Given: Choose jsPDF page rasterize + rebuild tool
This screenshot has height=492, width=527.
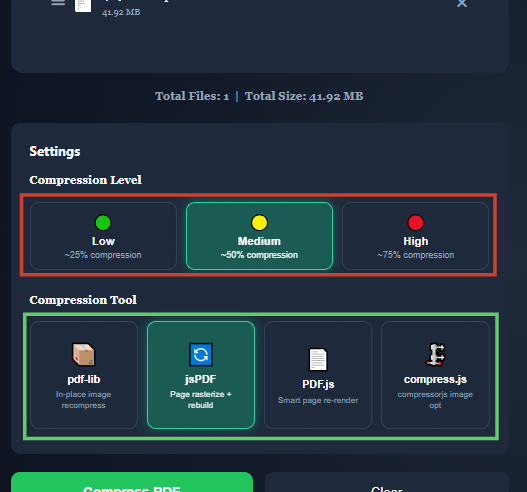Looking at the screenshot, I should [x=201, y=375].
